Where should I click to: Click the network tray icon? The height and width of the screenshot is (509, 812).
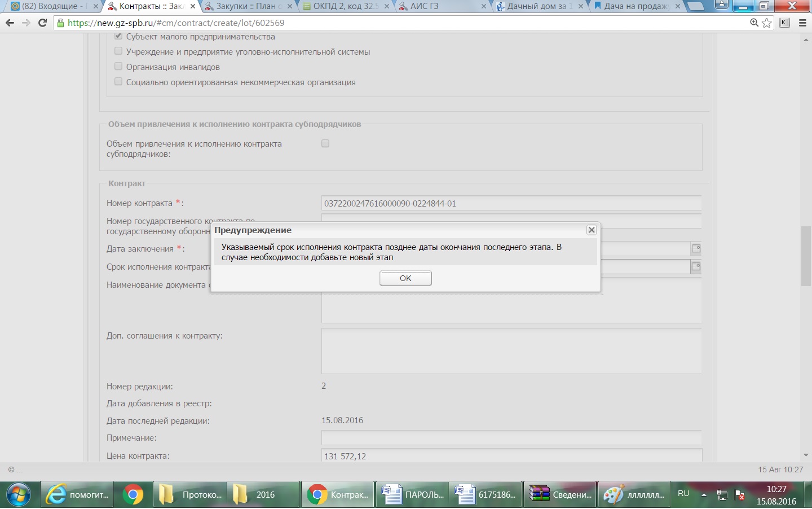point(722,495)
